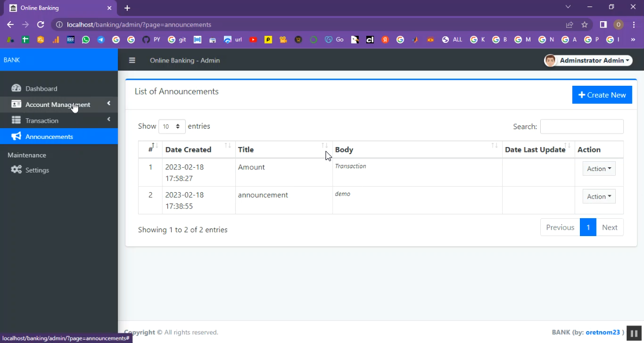The width and height of the screenshot is (644, 343).
Task: Reload the page
Action: click(40, 24)
